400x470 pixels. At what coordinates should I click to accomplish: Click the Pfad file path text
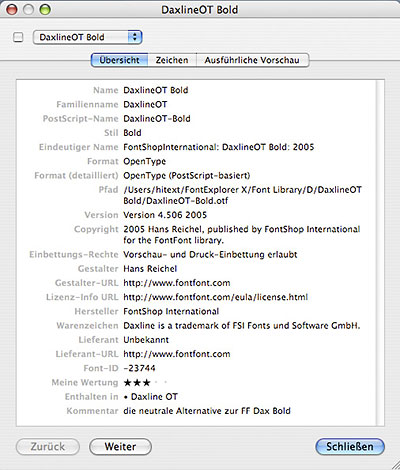coord(242,195)
